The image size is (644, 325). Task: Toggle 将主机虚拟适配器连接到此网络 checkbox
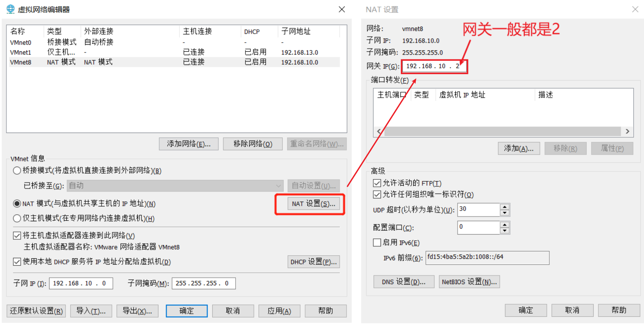point(17,235)
